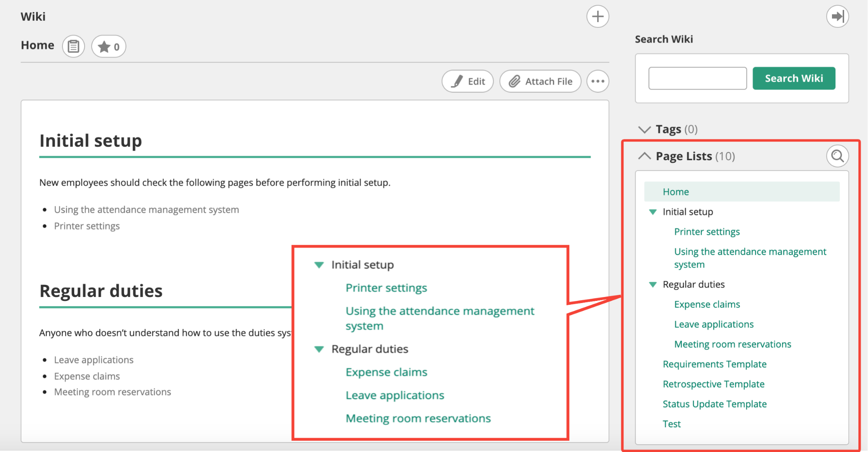Screen dimensions: 868x452
Task: Open the three-dots more options menu
Action: coord(597,81)
